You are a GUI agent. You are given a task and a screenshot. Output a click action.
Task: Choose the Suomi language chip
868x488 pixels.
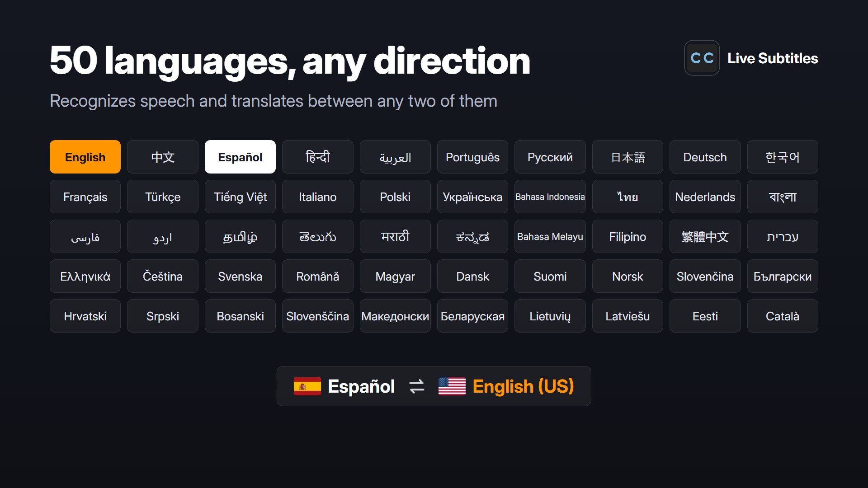[550, 276]
